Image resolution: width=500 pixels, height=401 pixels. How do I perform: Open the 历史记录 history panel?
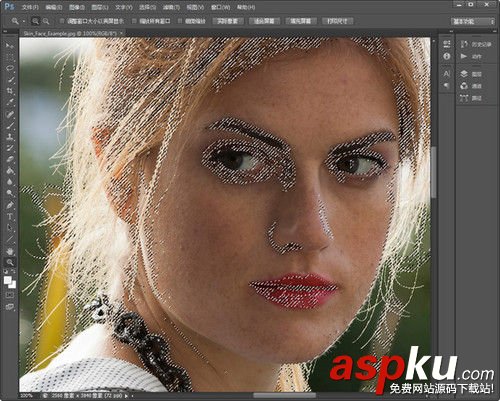(x=476, y=44)
